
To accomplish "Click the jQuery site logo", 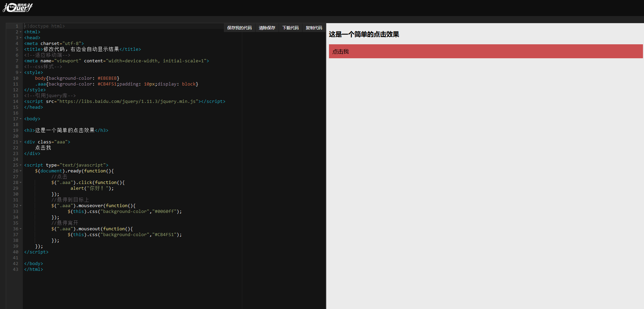I will pyautogui.click(x=18, y=7).
